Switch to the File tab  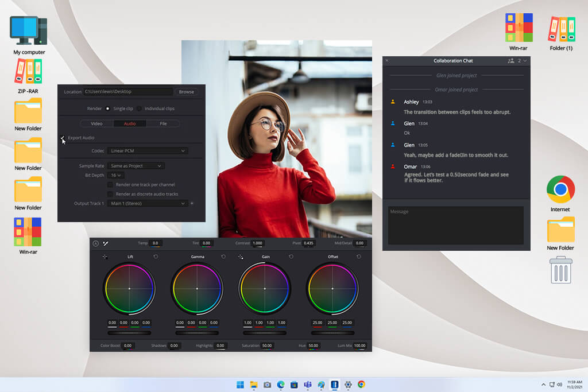(163, 123)
